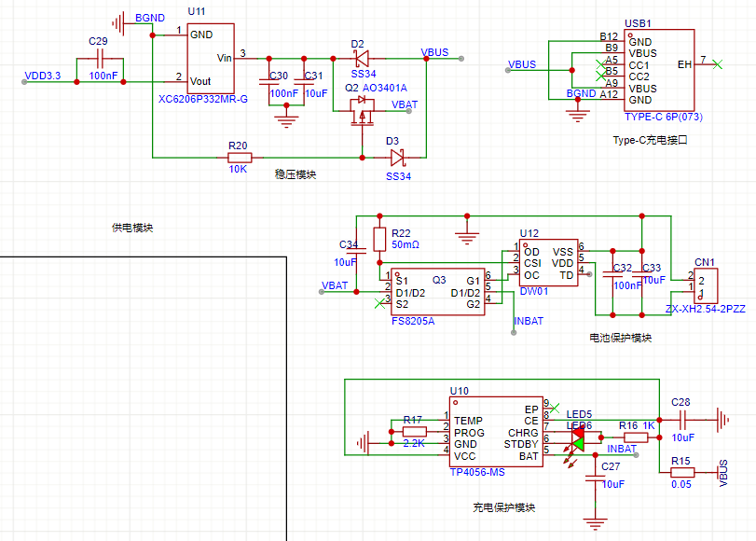The width and height of the screenshot is (756, 541).
Task: Select ground symbol left of R17
Action: pyautogui.click(x=364, y=443)
